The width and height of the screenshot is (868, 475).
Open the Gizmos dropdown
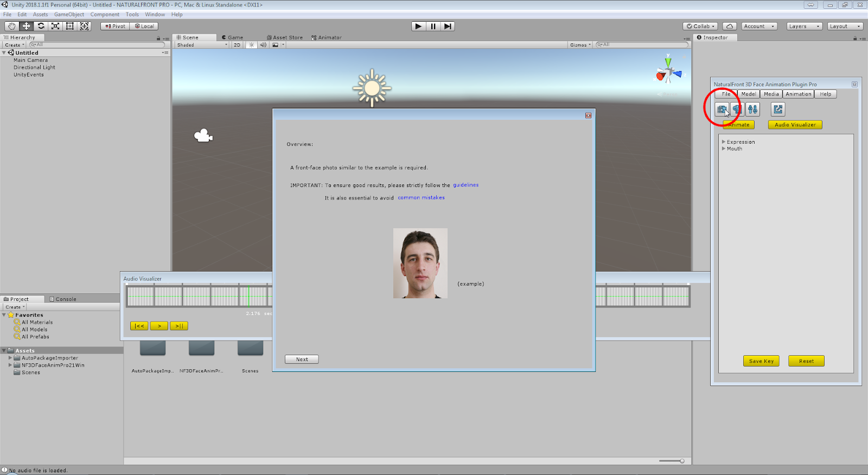580,45
